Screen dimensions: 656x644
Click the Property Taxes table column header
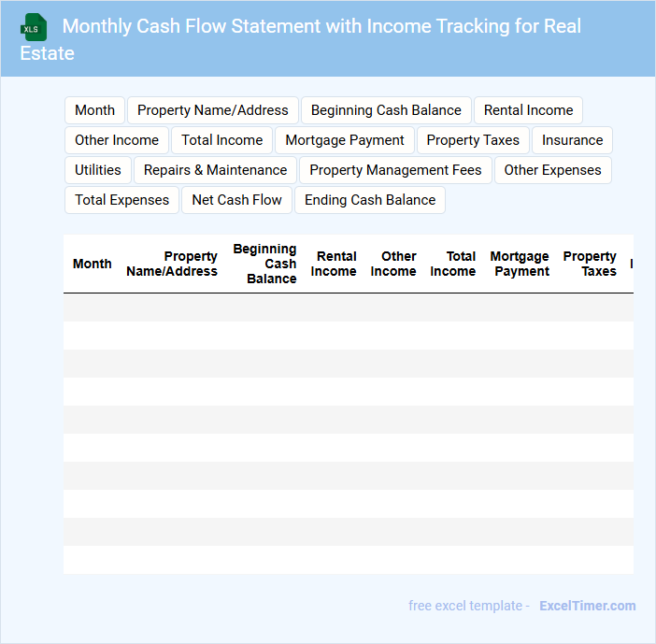coord(590,264)
